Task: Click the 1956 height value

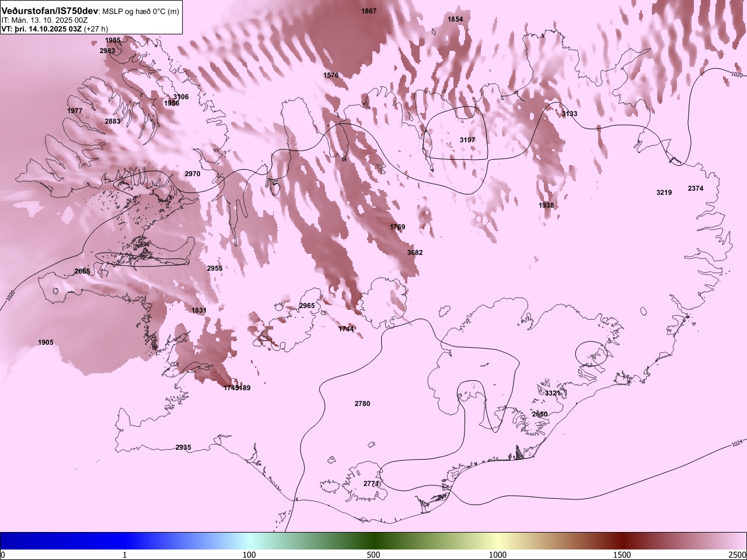Action: click(172, 103)
